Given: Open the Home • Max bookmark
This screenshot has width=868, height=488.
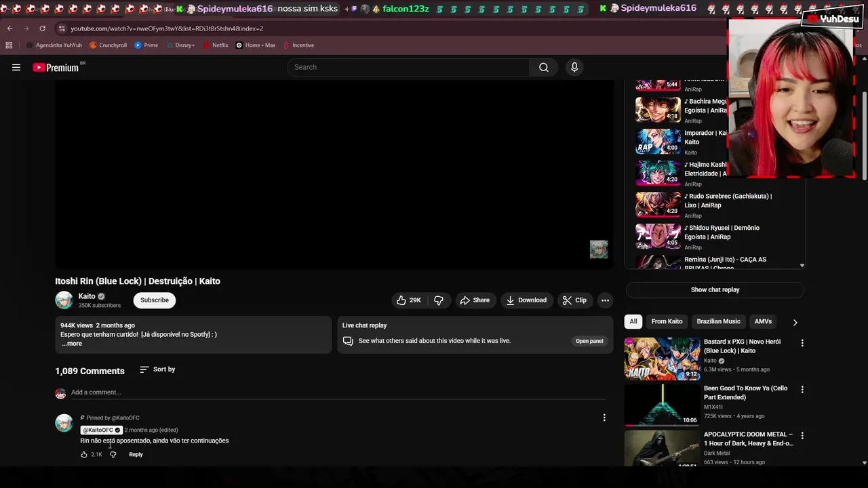Looking at the screenshot, I should point(256,45).
